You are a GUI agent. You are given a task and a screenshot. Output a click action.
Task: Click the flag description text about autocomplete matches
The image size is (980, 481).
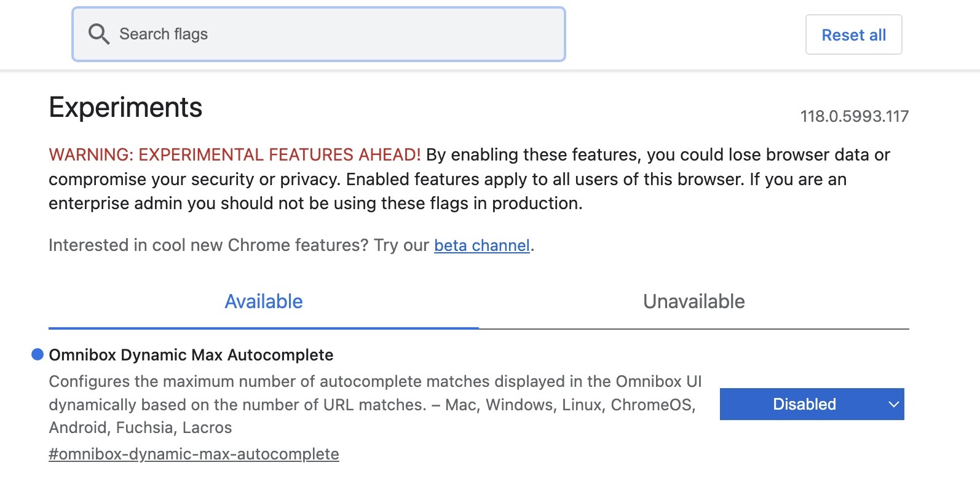375,404
